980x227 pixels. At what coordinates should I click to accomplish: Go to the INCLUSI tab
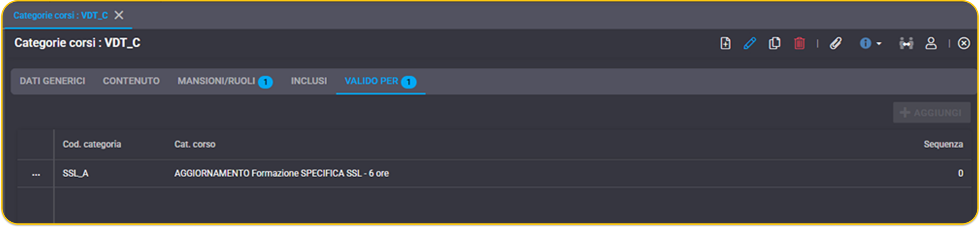(x=309, y=81)
